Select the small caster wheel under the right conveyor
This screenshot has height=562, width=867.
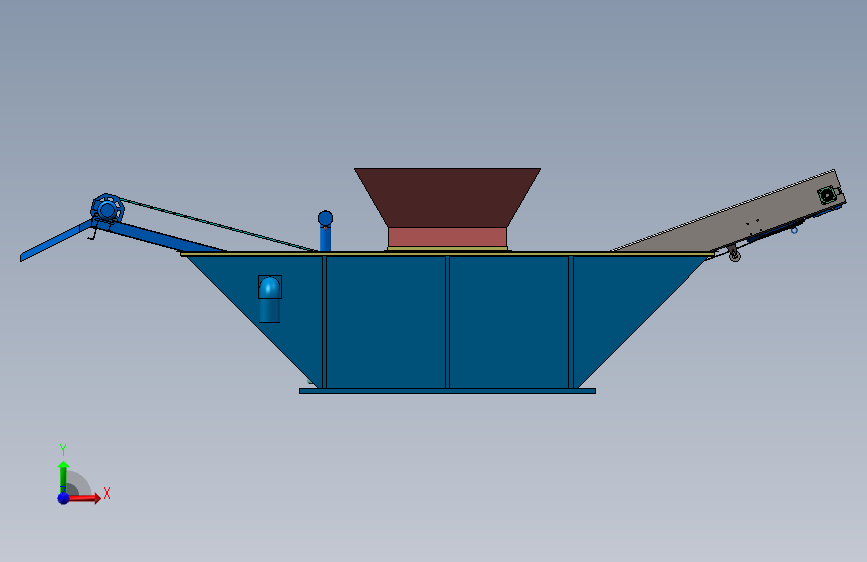pyautogui.click(x=734, y=255)
